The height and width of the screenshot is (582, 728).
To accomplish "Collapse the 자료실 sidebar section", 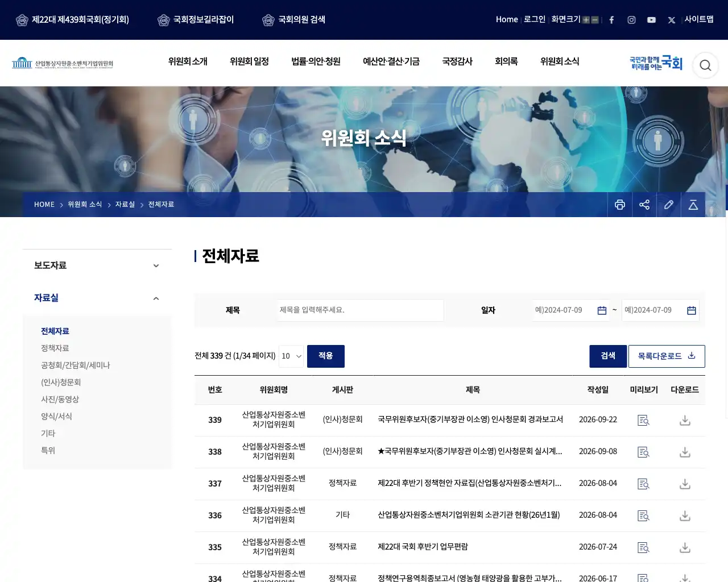I will (97, 298).
